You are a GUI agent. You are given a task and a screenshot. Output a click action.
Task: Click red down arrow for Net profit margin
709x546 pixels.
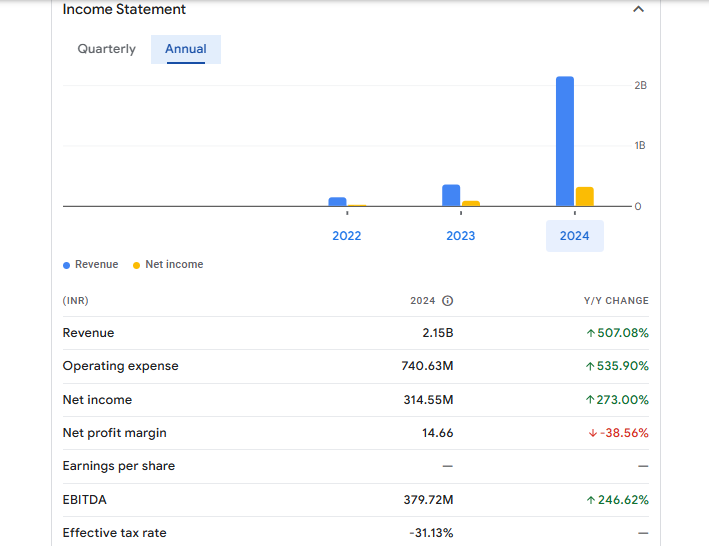pyautogui.click(x=593, y=433)
